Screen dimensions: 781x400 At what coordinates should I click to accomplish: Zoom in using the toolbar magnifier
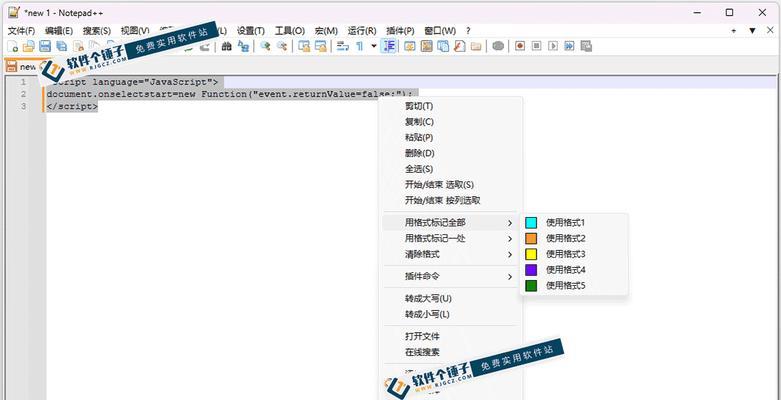(x=265, y=46)
